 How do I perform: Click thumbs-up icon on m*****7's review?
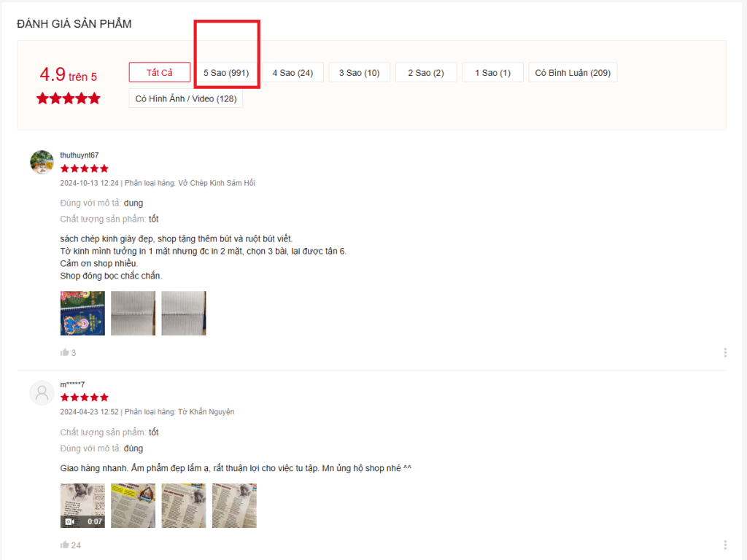(x=65, y=545)
